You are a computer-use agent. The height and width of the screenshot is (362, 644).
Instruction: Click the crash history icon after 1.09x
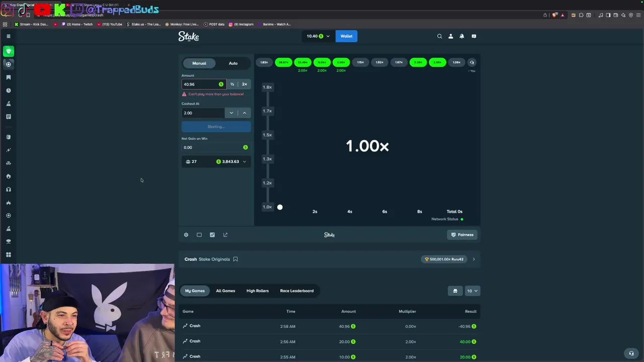(472, 62)
